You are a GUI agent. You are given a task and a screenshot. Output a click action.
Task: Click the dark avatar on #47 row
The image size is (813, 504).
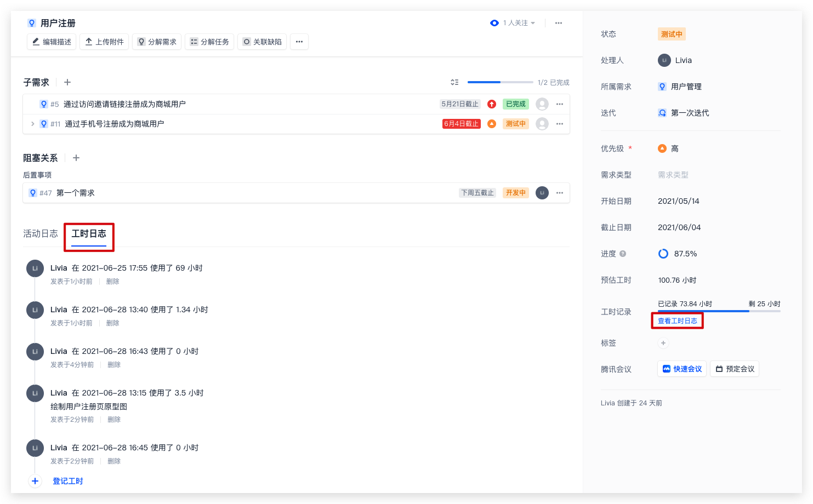point(542,193)
